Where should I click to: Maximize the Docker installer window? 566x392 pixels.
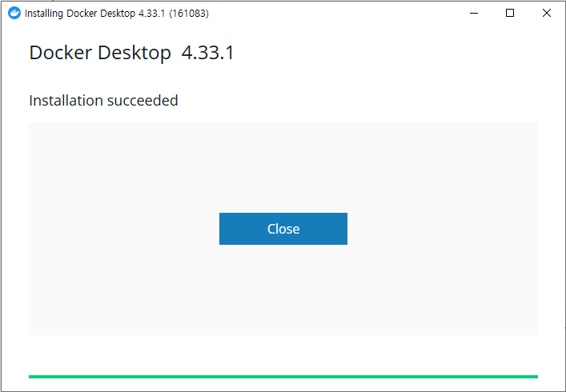coord(510,13)
